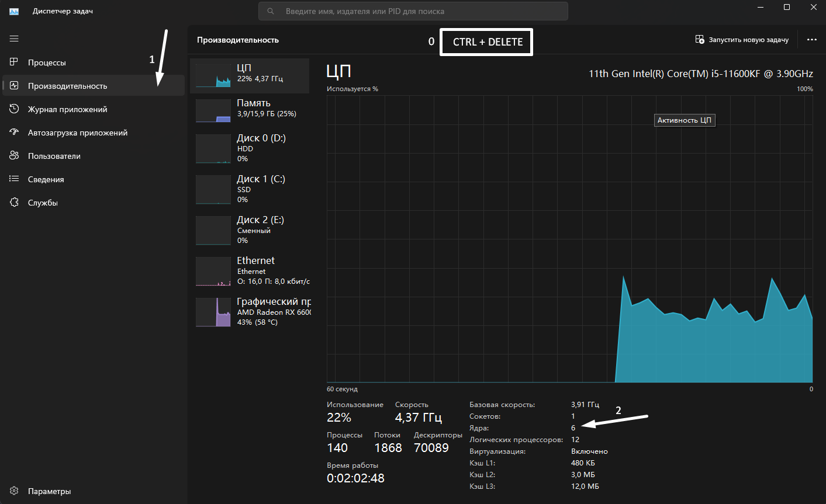
Task: Click the "Производительность" page heading
Action: coord(238,40)
